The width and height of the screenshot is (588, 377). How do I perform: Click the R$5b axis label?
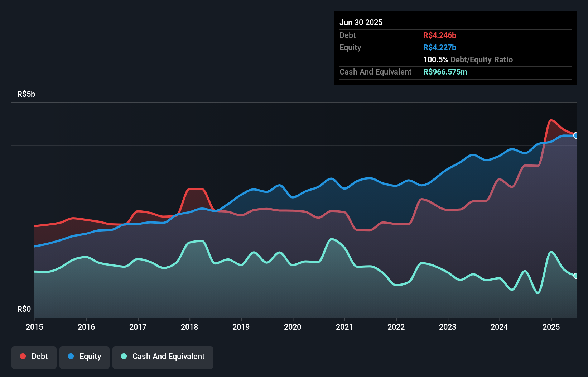click(26, 94)
